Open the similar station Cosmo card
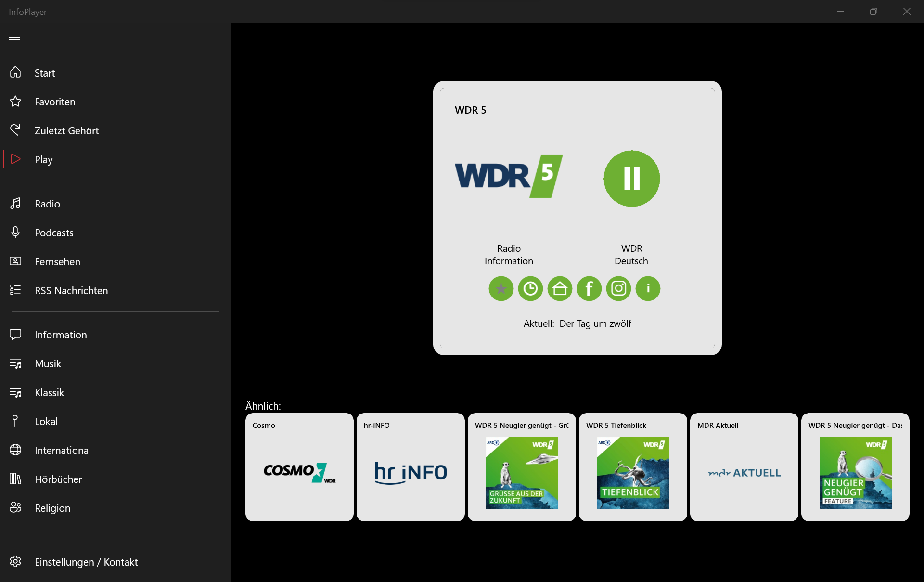Viewport: 924px width, 582px height. point(299,467)
